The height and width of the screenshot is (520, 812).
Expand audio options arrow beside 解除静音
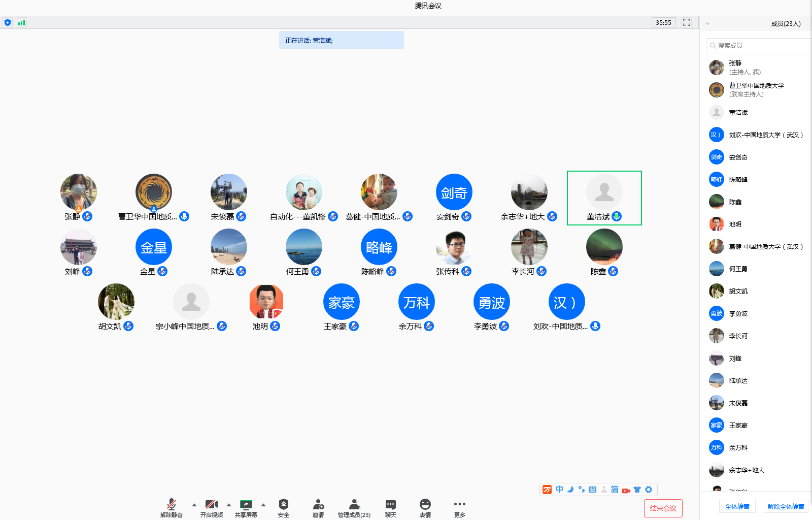coord(194,505)
